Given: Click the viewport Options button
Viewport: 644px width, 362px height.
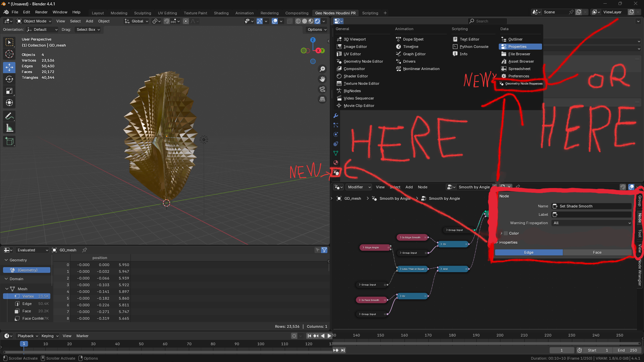Looking at the screenshot, I should click(317, 29).
